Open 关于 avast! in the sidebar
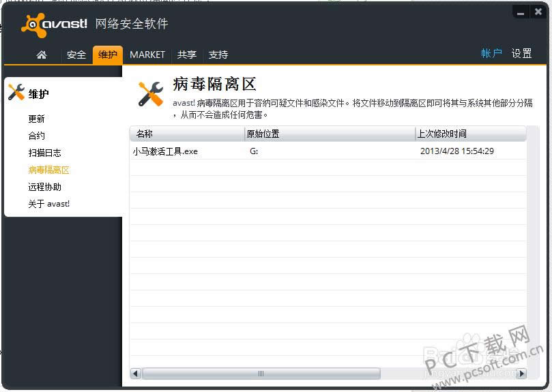This screenshot has height=392, width=552. coord(49,204)
